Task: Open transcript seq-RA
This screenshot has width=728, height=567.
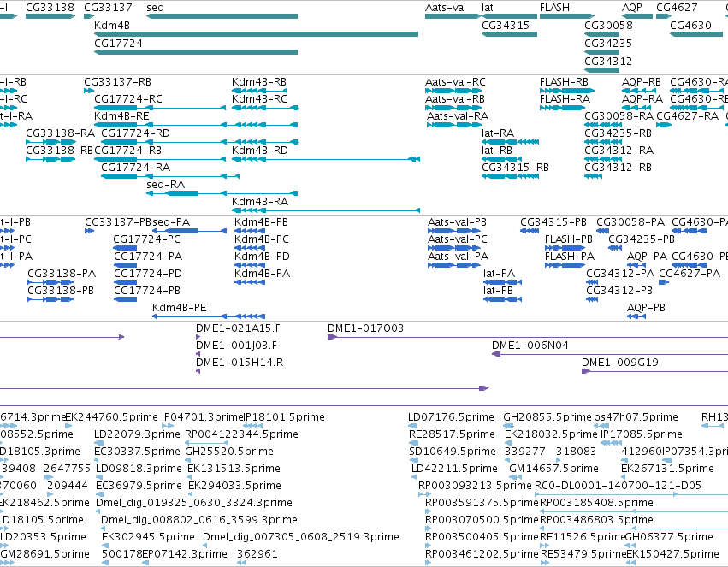Action: tap(165, 185)
